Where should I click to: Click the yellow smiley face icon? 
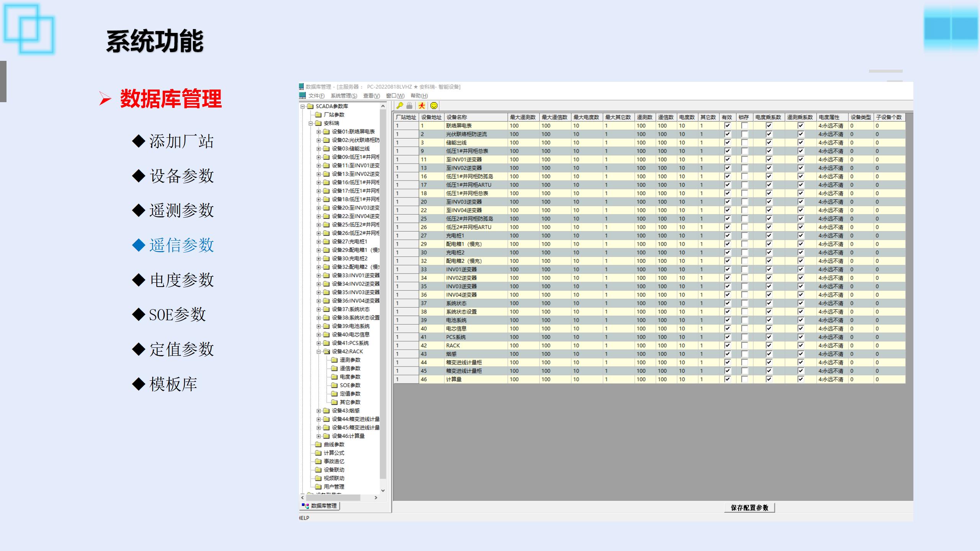coord(434,106)
